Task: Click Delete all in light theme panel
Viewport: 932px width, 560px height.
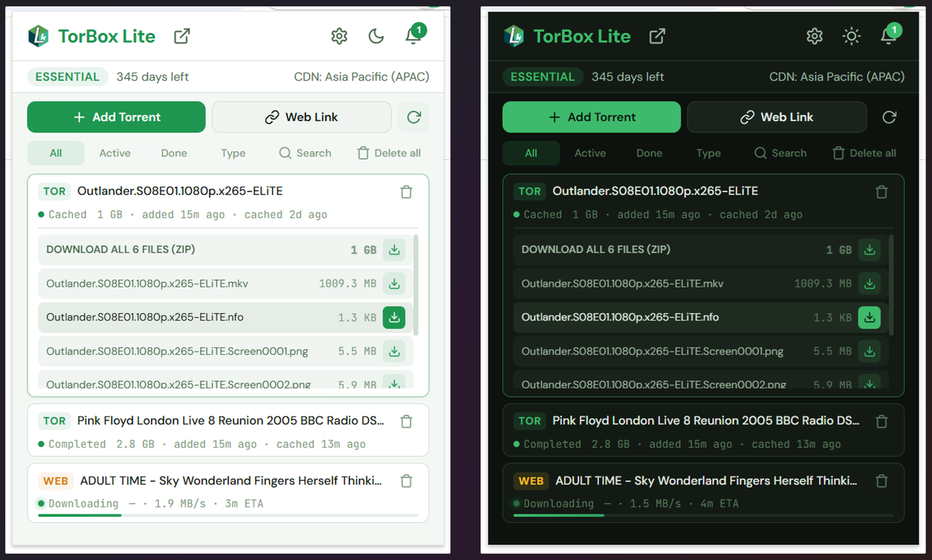Action: coord(389,153)
